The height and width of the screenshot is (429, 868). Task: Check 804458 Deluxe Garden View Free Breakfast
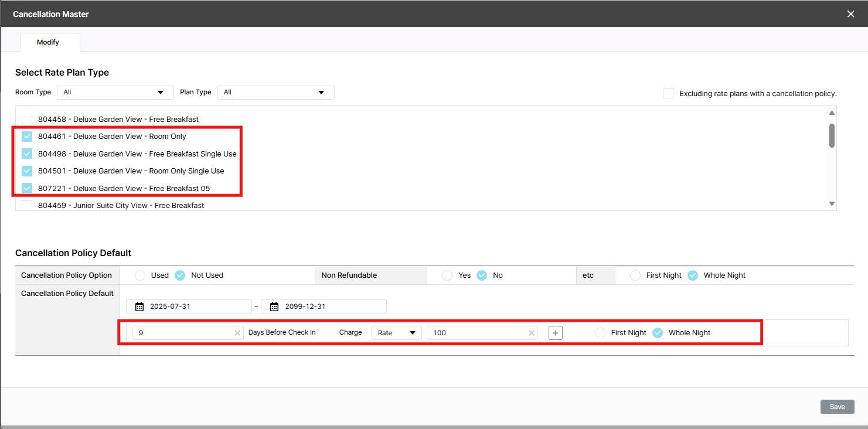[27, 119]
